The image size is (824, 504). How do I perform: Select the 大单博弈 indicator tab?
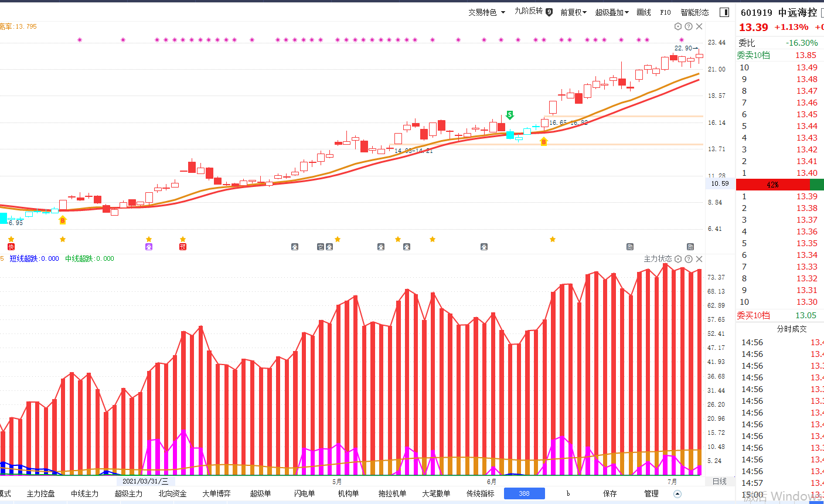point(216,493)
